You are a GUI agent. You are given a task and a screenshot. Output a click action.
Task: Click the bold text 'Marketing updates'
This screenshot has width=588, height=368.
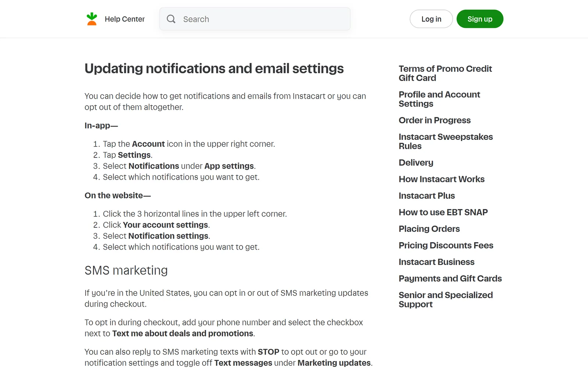[334, 363]
